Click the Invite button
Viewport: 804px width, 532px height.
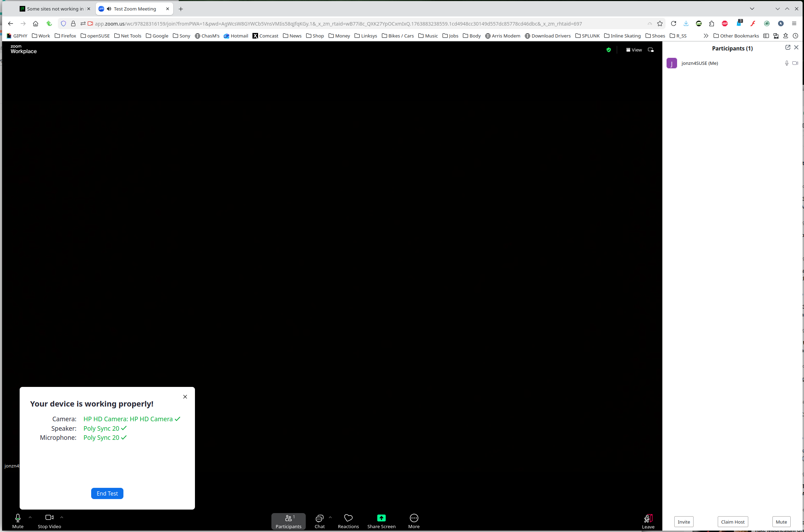point(683,521)
